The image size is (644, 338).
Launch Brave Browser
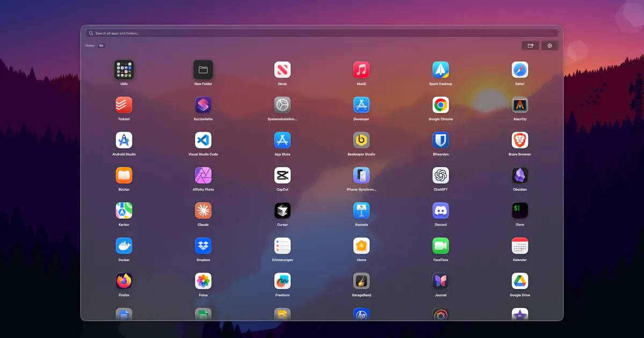click(x=520, y=140)
